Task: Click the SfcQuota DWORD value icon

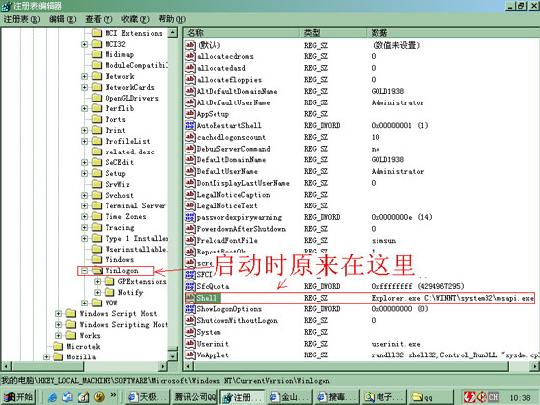Action: coord(190,286)
